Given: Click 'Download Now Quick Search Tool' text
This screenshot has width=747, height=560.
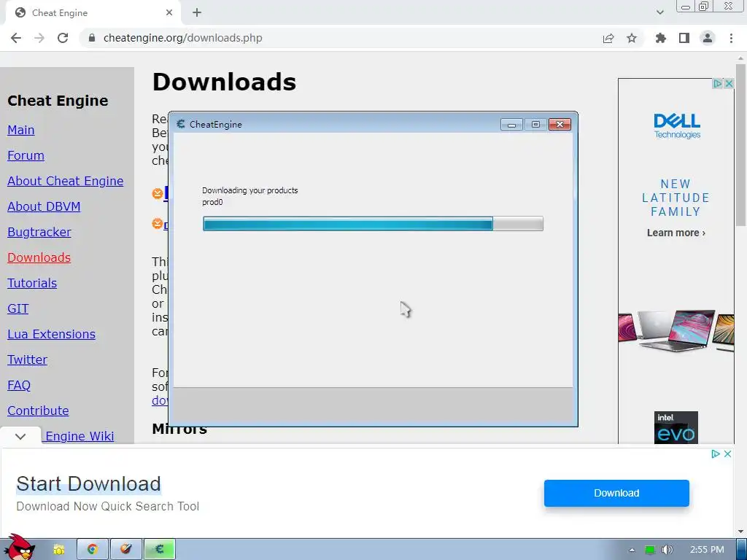Looking at the screenshot, I should (x=108, y=506).
